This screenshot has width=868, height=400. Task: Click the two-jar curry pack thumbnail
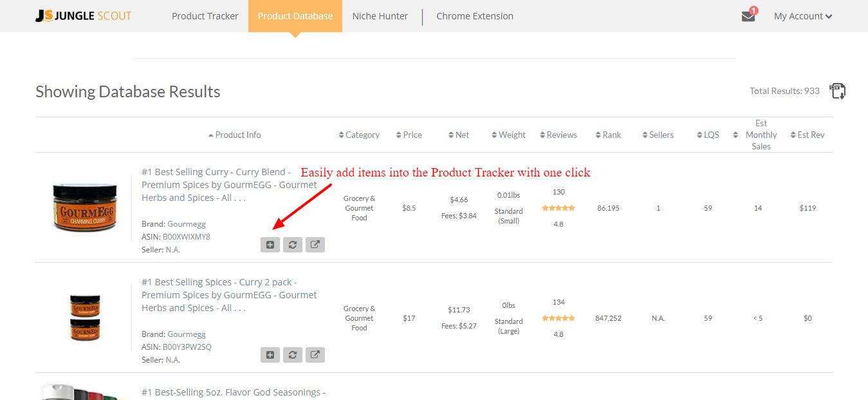click(84, 318)
